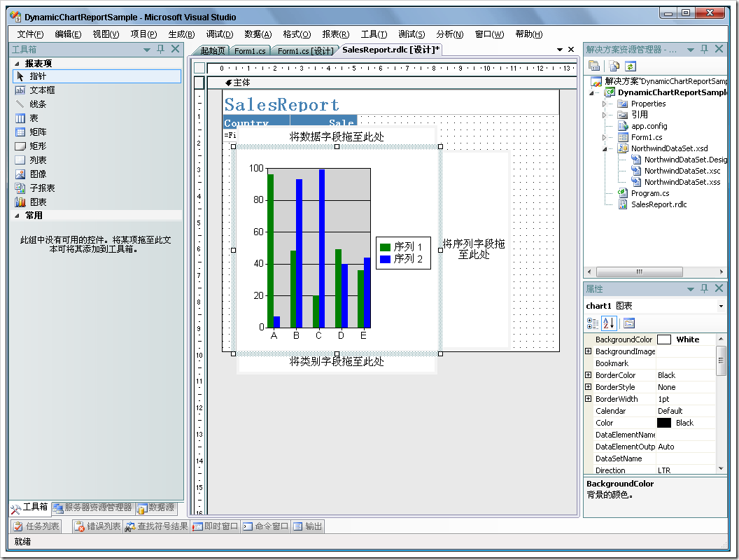Expand the BackgroundImage property
739x560 pixels.
coord(588,351)
